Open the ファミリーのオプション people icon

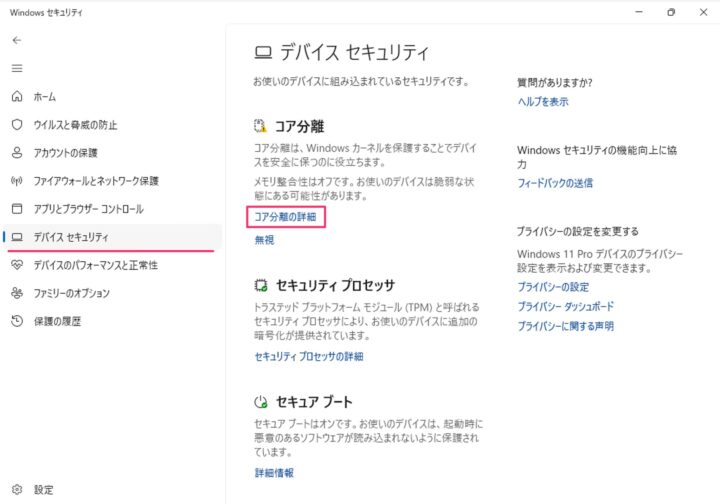point(17,293)
